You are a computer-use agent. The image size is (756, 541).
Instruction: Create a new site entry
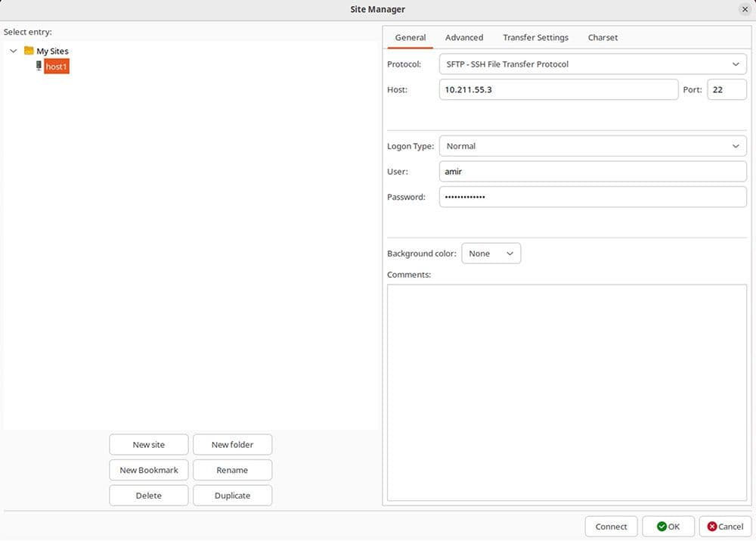[x=148, y=444]
